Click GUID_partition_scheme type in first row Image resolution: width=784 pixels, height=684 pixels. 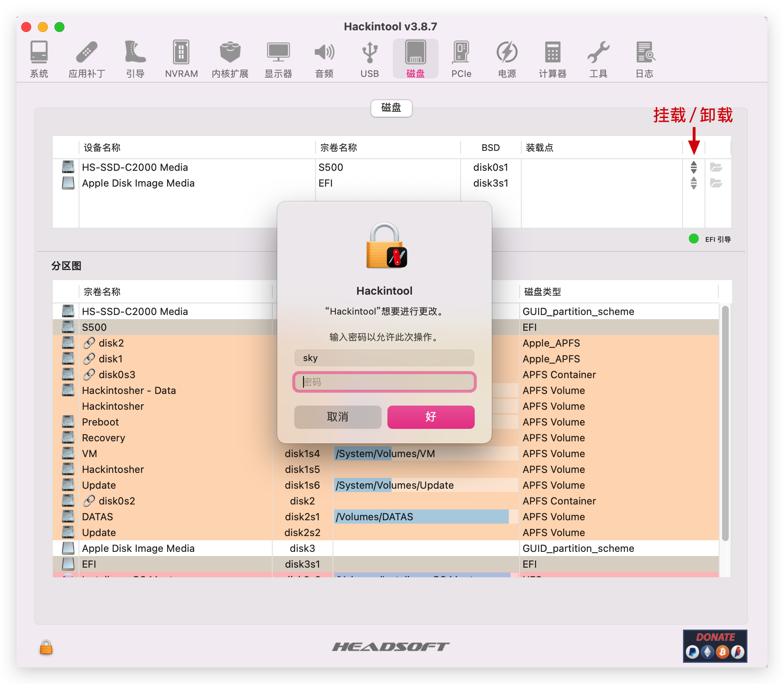click(578, 312)
